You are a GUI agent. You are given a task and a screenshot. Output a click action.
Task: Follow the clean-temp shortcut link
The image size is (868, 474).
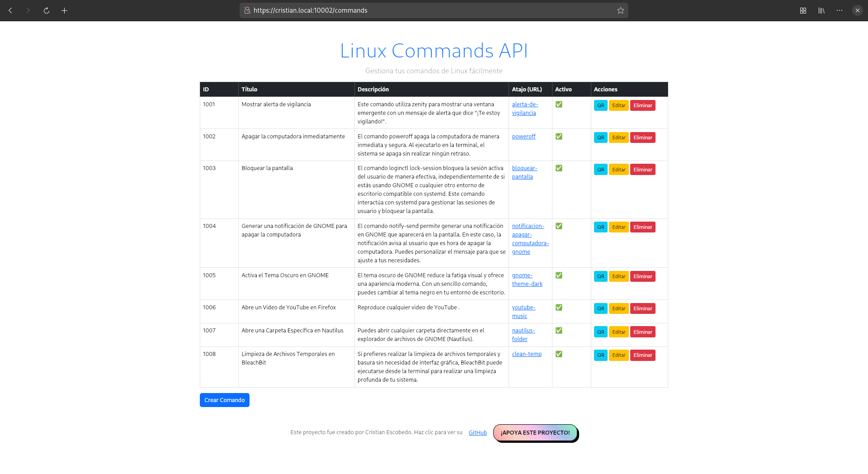coord(527,354)
